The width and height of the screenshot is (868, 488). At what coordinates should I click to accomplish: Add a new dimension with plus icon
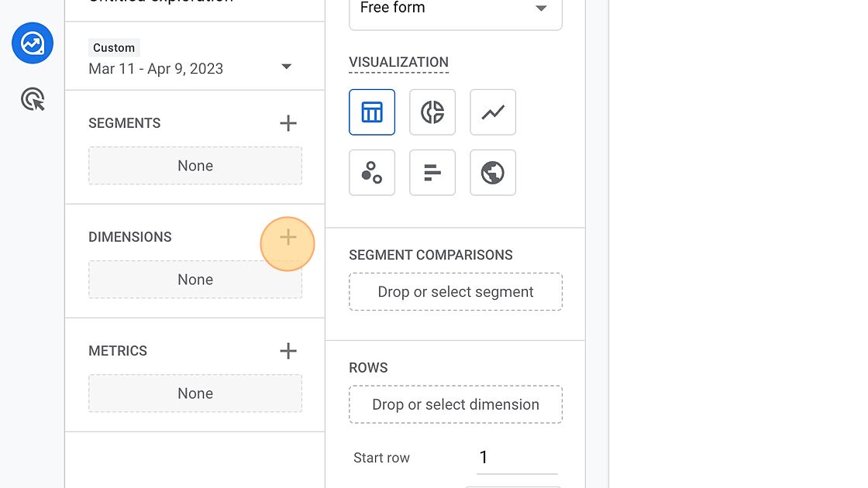pyautogui.click(x=288, y=238)
